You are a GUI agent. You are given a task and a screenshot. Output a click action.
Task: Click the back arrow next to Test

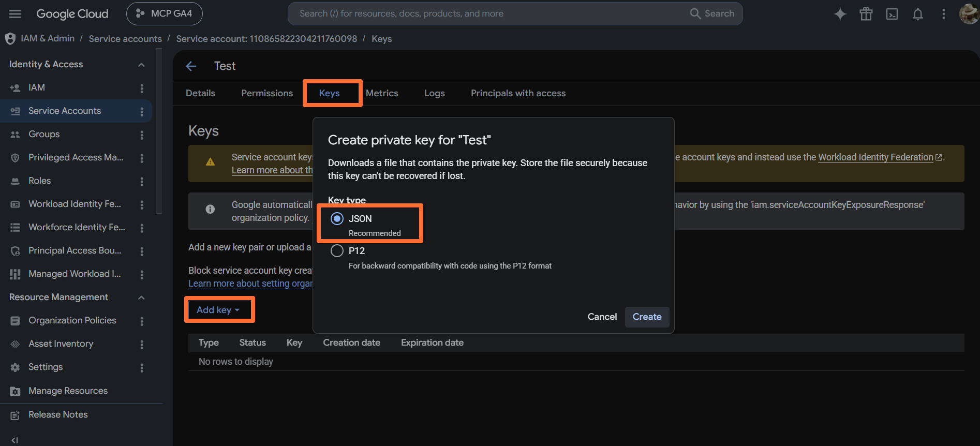pos(191,66)
